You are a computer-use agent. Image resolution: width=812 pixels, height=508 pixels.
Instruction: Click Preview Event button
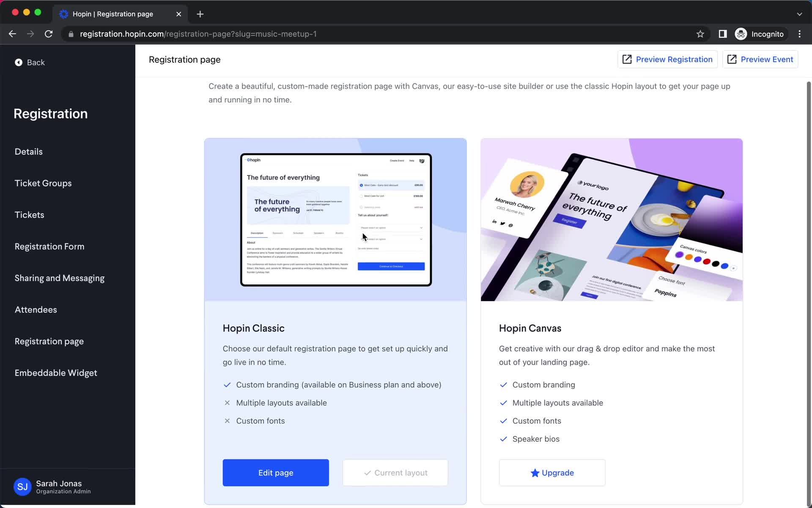[760, 59]
